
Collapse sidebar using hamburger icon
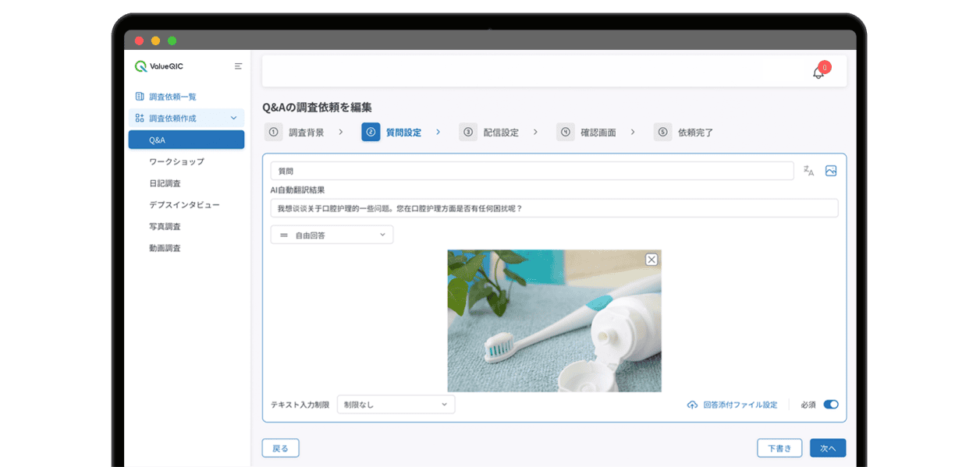tap(238, 66)
